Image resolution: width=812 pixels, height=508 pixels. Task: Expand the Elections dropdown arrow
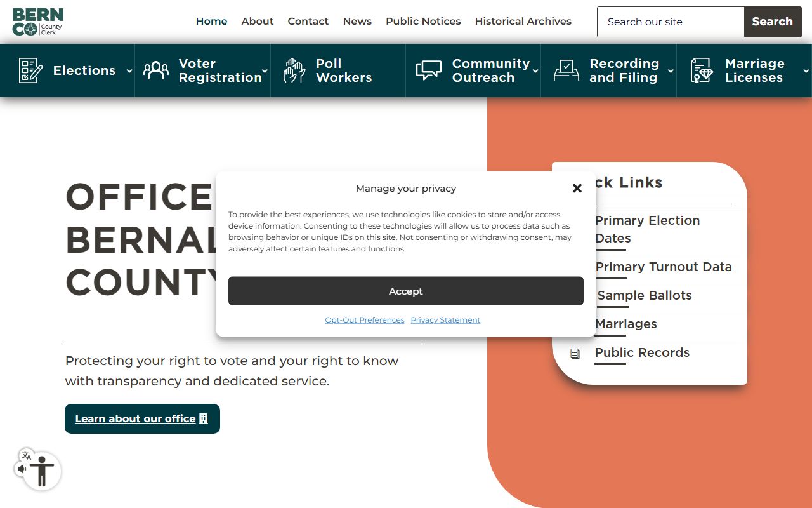(x=129, y=71)
